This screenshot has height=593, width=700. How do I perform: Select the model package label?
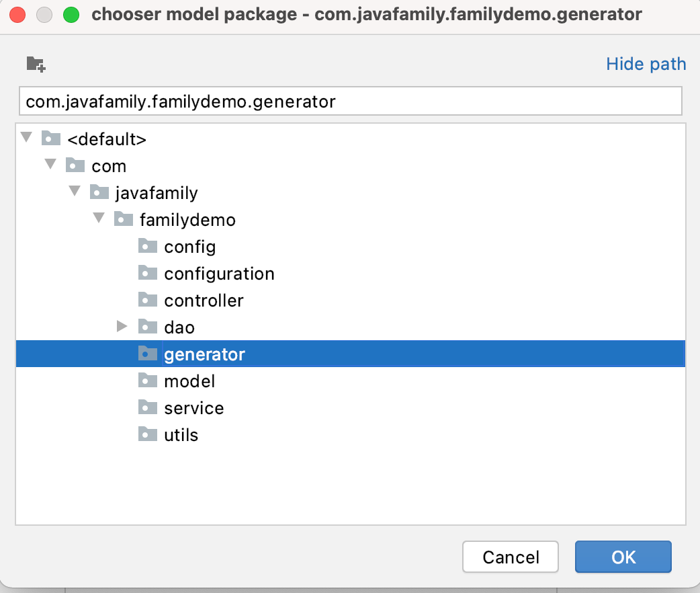coord(189,381)
